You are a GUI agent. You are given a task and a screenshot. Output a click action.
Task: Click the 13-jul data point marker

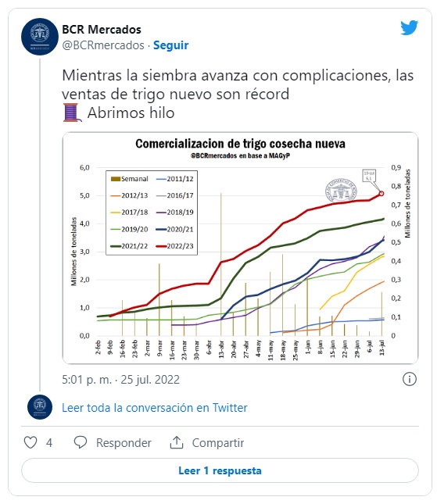pos(381,194)
